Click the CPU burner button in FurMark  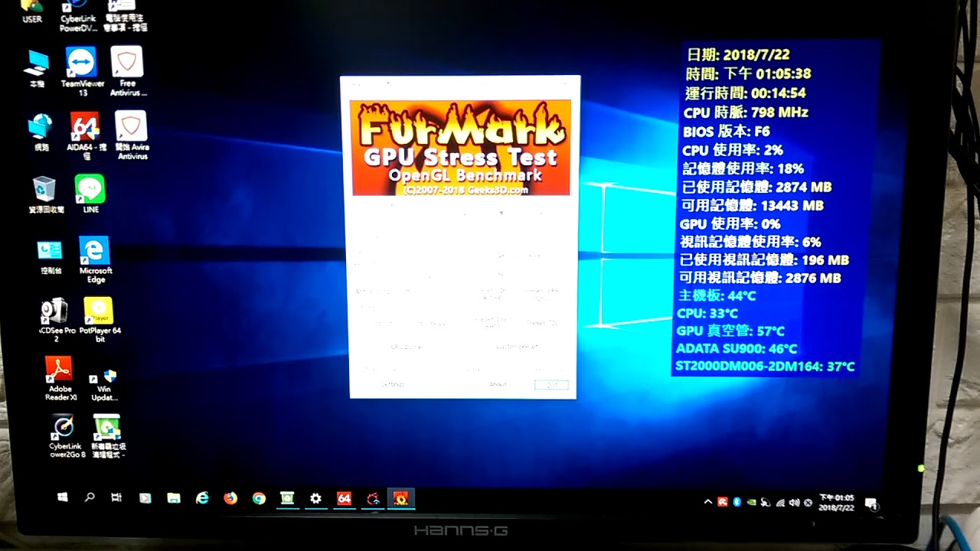[x=407, y=347]
